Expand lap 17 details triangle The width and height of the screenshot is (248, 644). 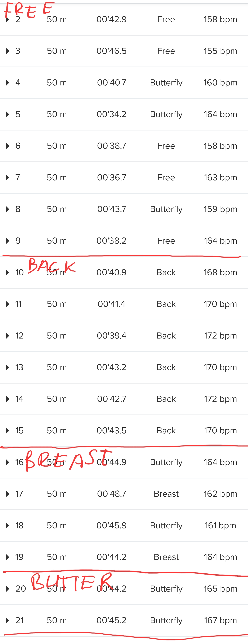pos(8,494)
